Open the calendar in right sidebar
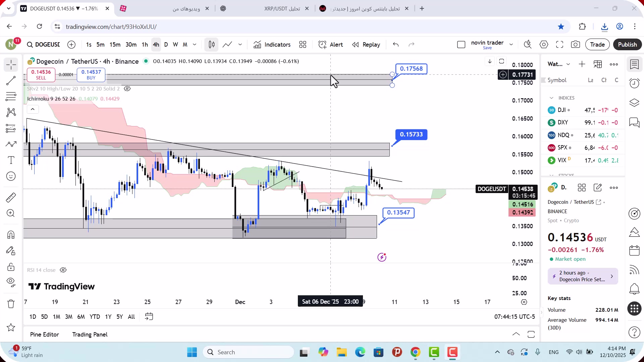644x362 pixels. pyautogui.click(x=634, y=251)
